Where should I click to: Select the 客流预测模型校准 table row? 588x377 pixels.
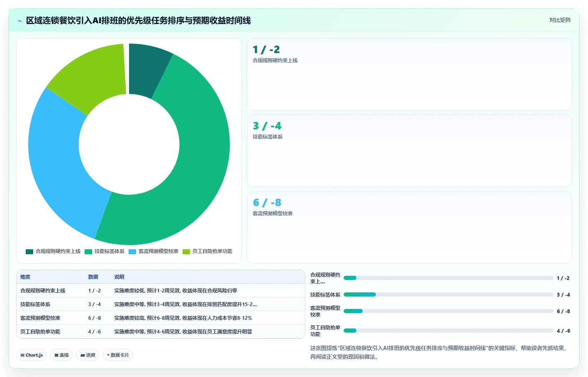pyautogui.click(x=161, y=318)
